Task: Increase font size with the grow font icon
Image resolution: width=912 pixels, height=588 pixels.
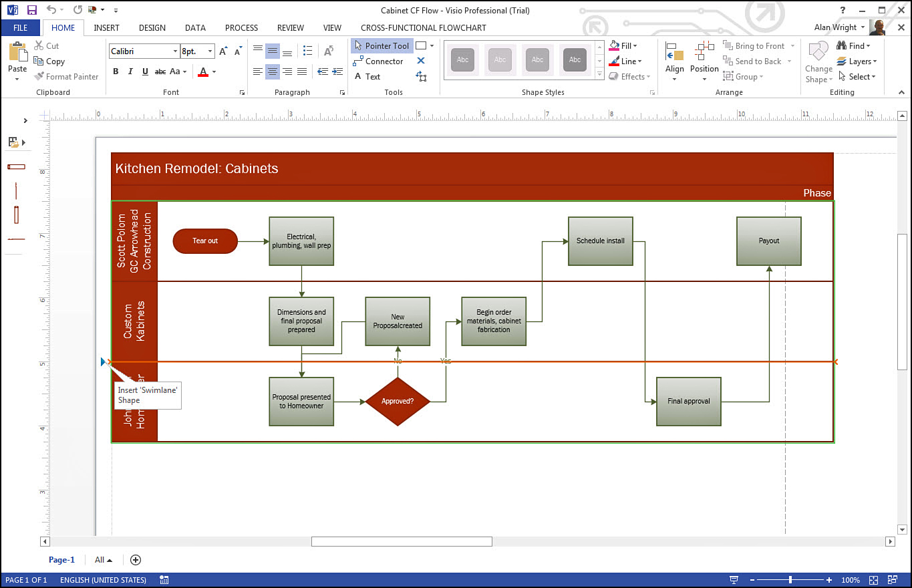Action: tap(223, 51)
